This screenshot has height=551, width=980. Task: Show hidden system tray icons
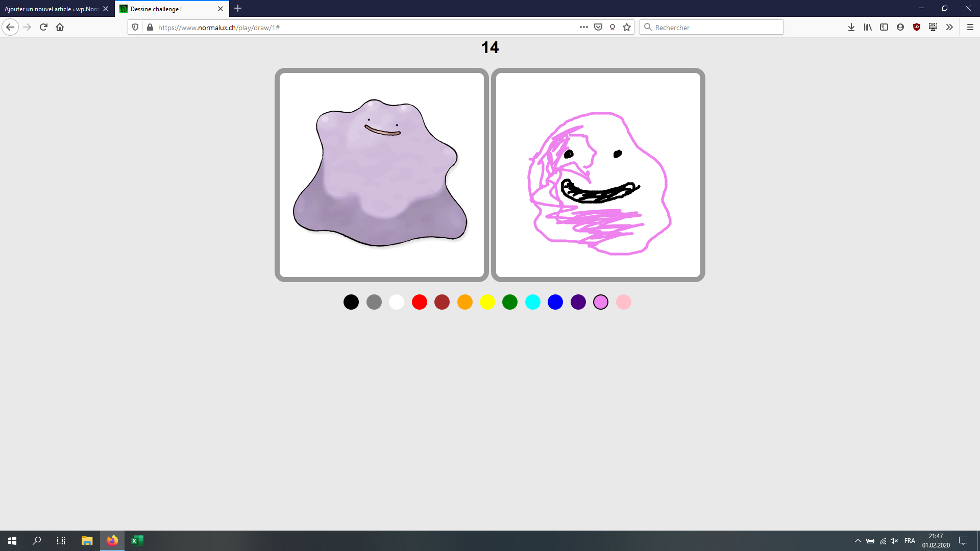tap(858, 541)
